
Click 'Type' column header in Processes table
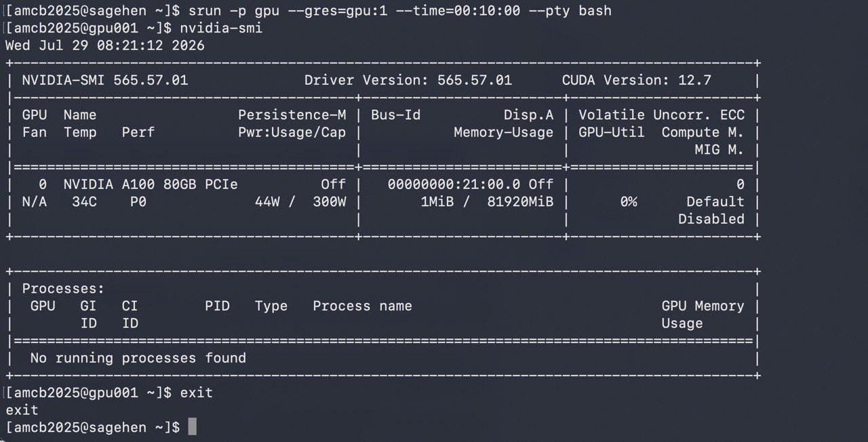click(x=271, y=306)
